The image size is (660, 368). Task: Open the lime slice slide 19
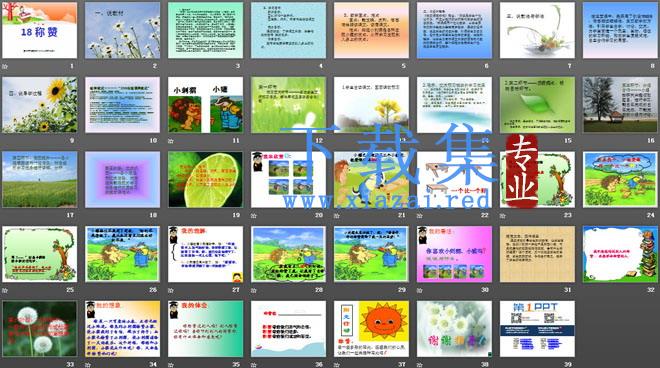tap(205, 179)
